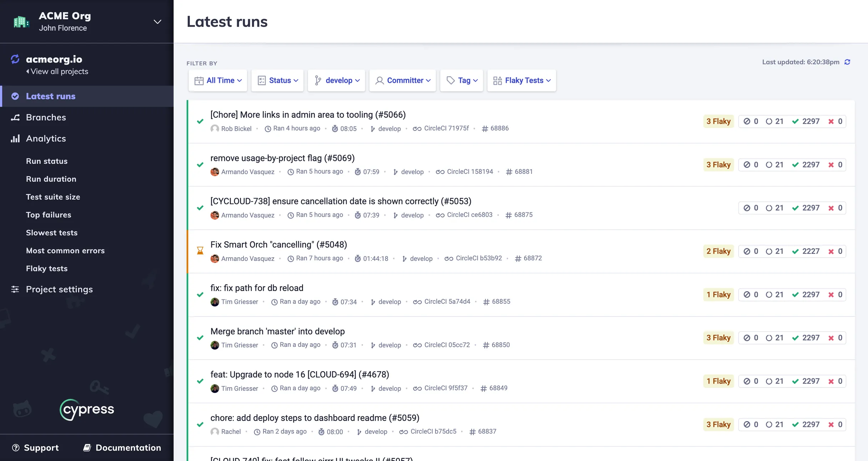The height and width of the screenshot is (461, 868).
Task: Select Latest runs in sidebar
Action: coord(87,96)
